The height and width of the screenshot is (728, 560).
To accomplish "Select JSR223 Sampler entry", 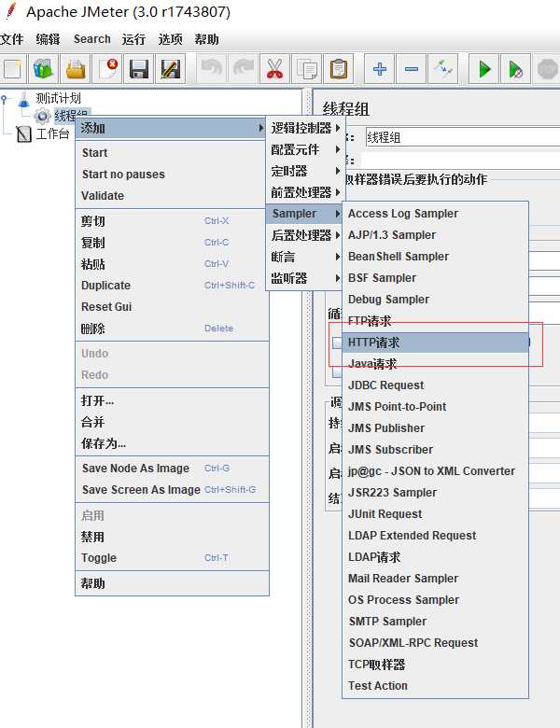I will coord(436,493).
